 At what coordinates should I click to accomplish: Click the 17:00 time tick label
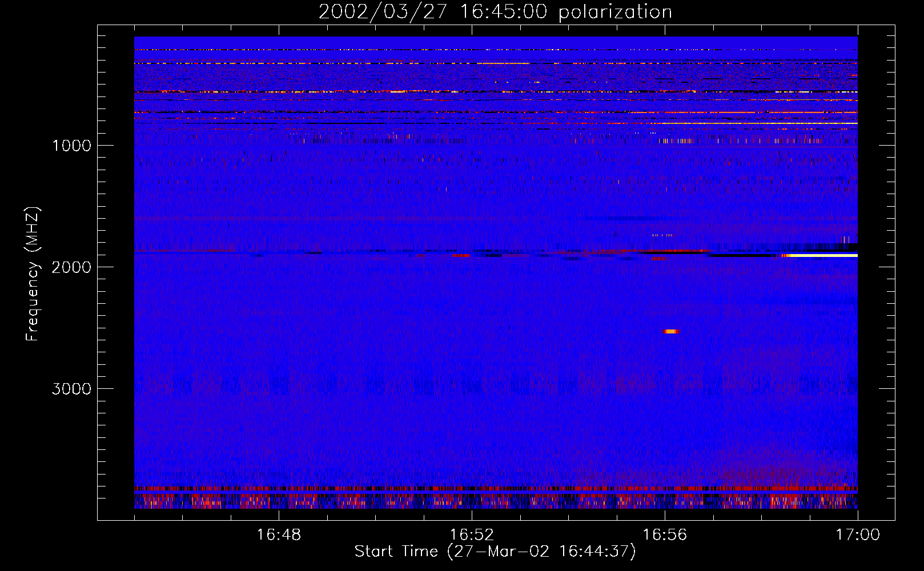(858, 535)
